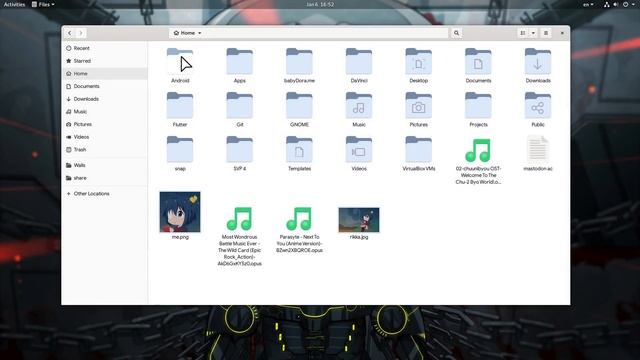The image size is (640, 360).
Task: Open the VirtualBox VMs folder
Action: tap(418, 150)
